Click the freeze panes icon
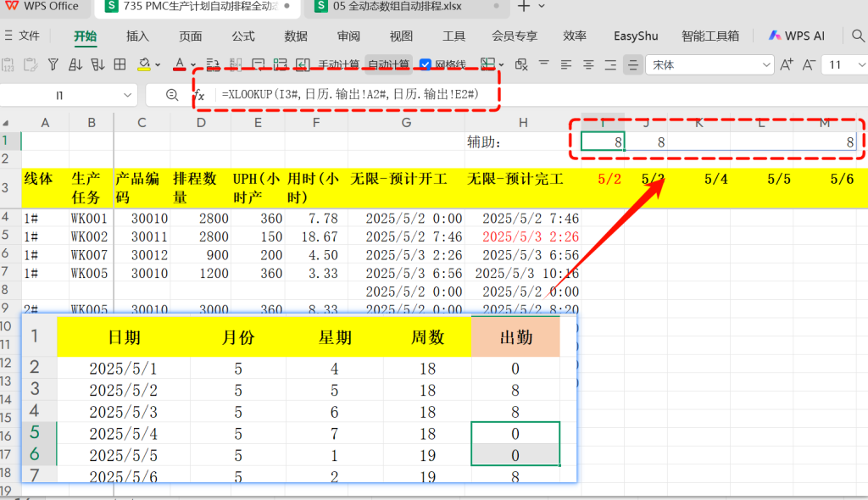Viewport: 868px width, 500px height. pyautogui.click(x=281, y=64)
